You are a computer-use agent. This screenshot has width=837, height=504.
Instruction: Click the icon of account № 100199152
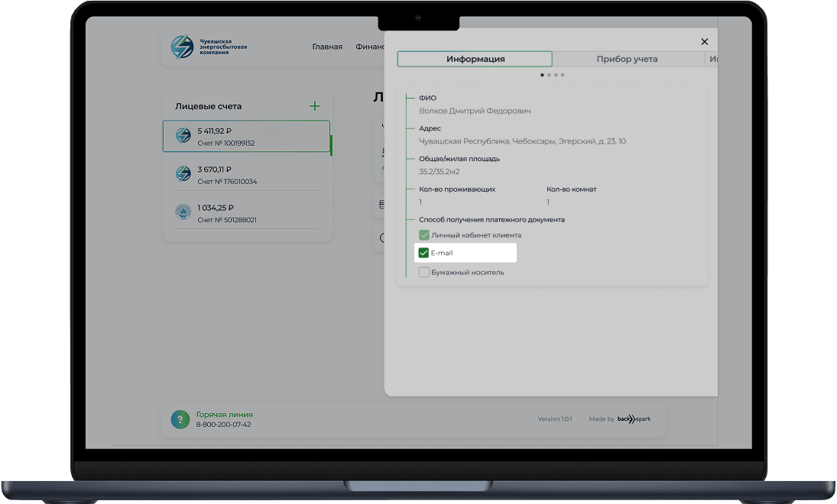[x=183, y=136]
